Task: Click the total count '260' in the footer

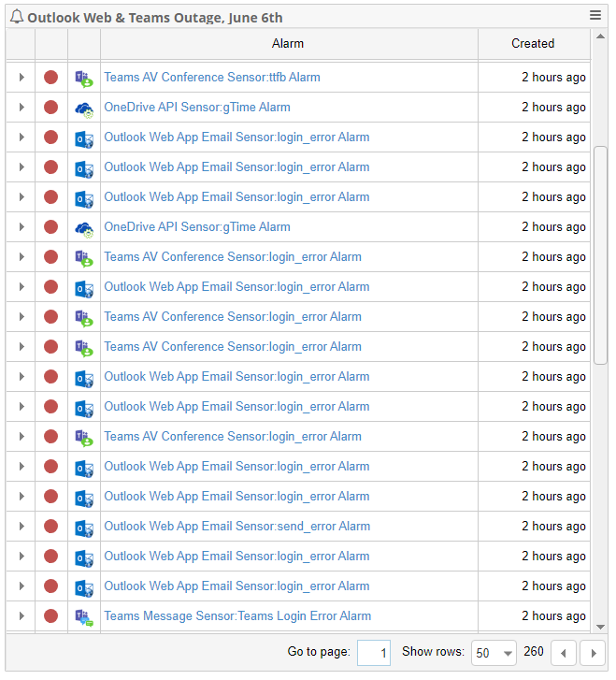Action: click(x=533, y=651)
